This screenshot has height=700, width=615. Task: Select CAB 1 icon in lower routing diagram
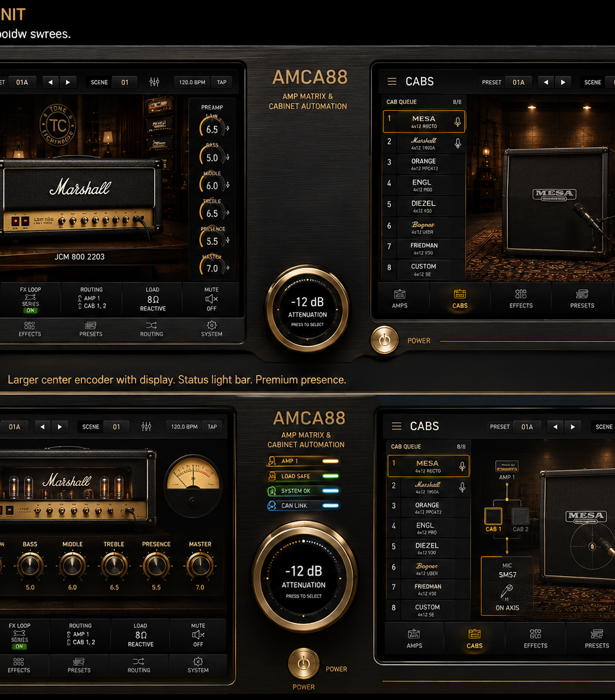point(493,516)
